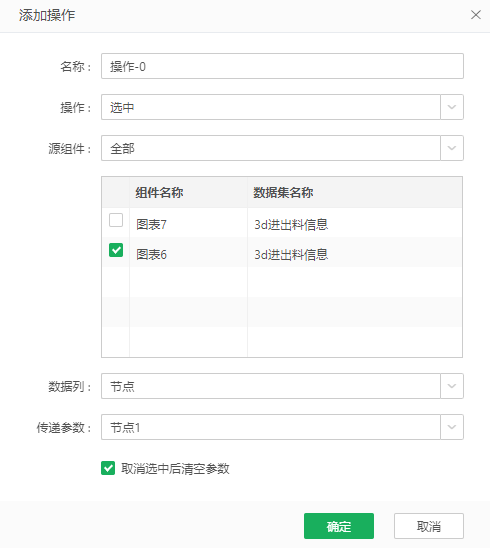The image size is (490, 548).
Task: Confirm with the green 确定 button
Action: tap(339, 526)
